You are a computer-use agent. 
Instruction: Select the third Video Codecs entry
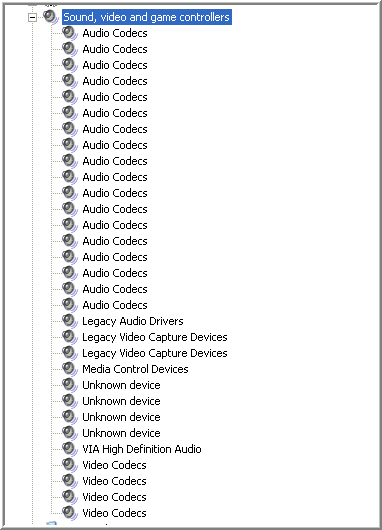click(x=115, y=497)
